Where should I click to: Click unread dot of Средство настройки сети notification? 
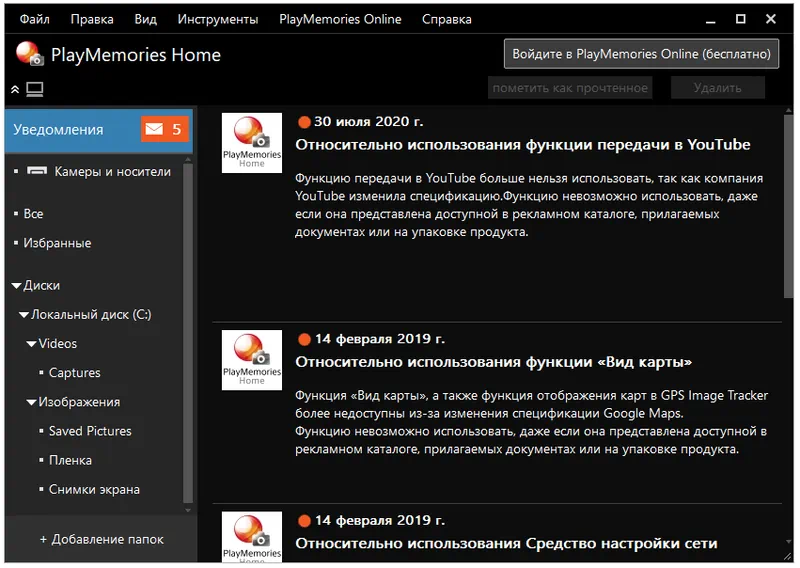(304, 521)
